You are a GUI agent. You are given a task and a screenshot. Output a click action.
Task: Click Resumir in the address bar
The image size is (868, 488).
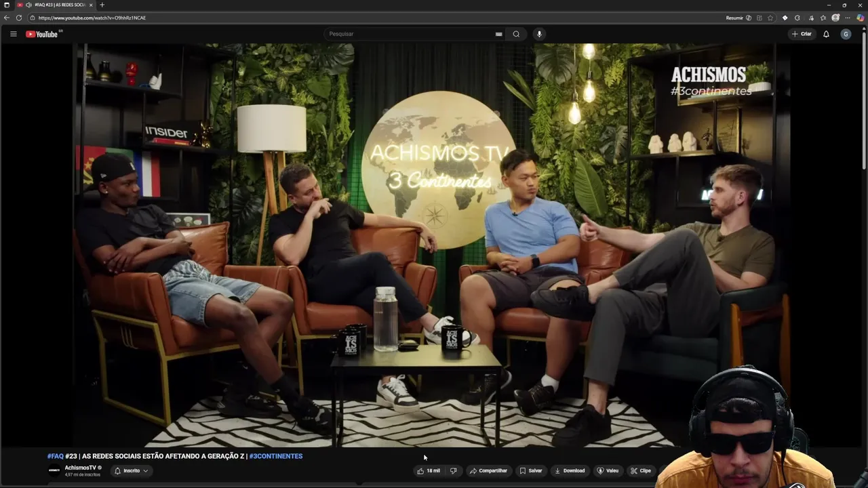[734, 18]
